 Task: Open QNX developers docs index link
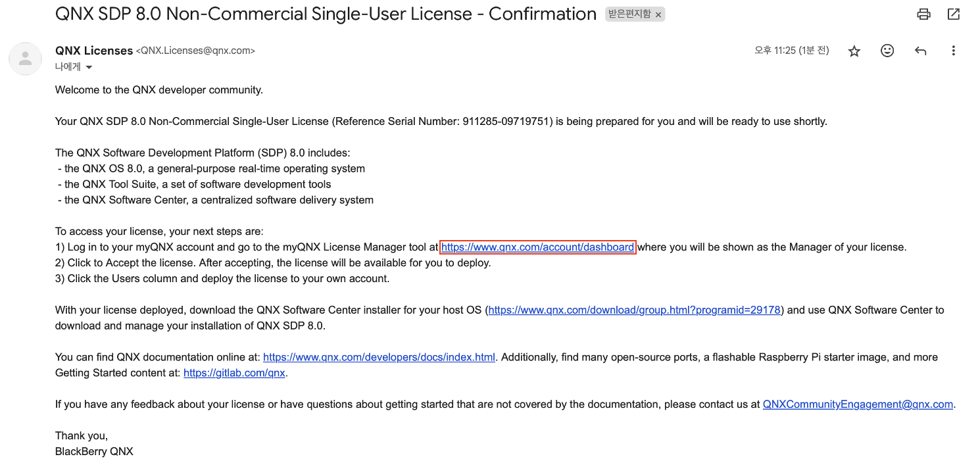pyautogui.click(x=379, y=357)
